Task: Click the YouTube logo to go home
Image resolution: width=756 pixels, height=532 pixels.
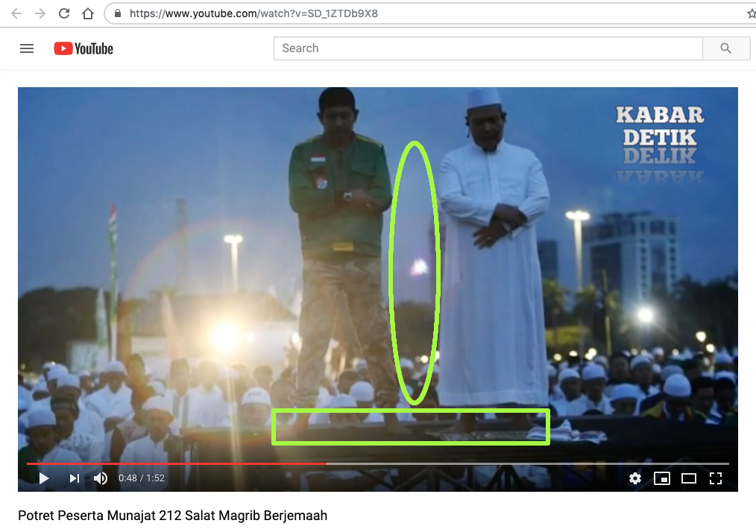Action: click(x=84, y=48)
